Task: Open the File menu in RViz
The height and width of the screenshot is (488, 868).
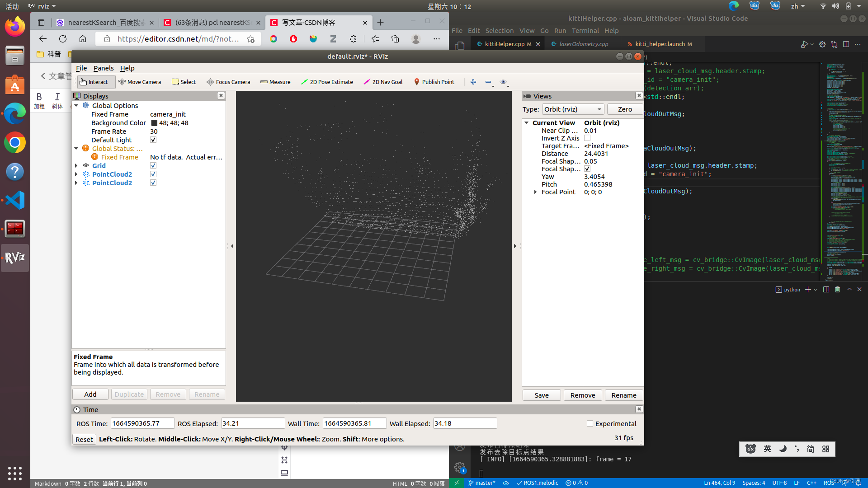Action: point(81,68)
